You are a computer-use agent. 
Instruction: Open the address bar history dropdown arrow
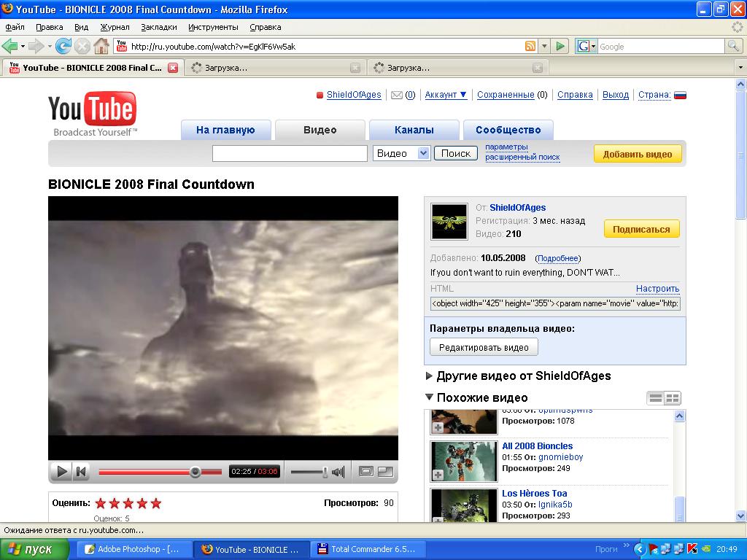tap(544, 46)
